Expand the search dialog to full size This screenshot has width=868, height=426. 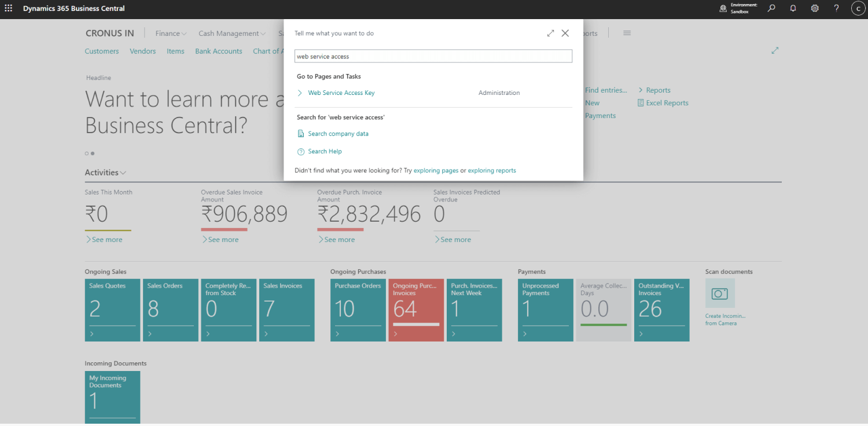click(550, 34)
